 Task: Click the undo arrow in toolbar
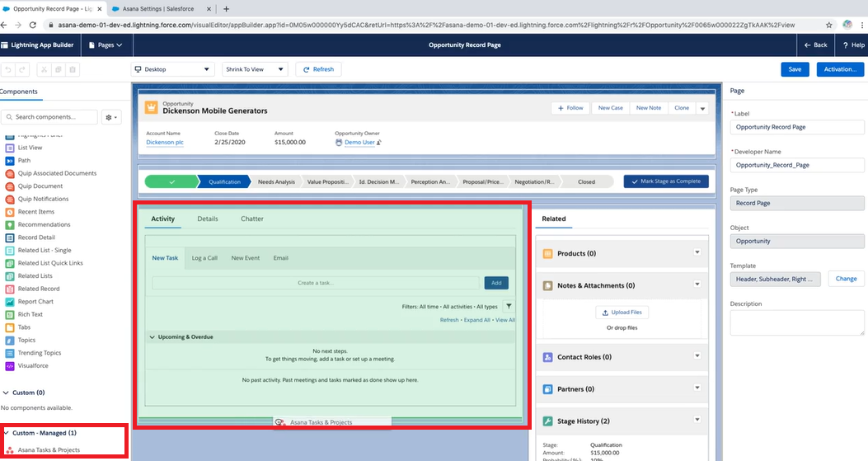point(8,69)
